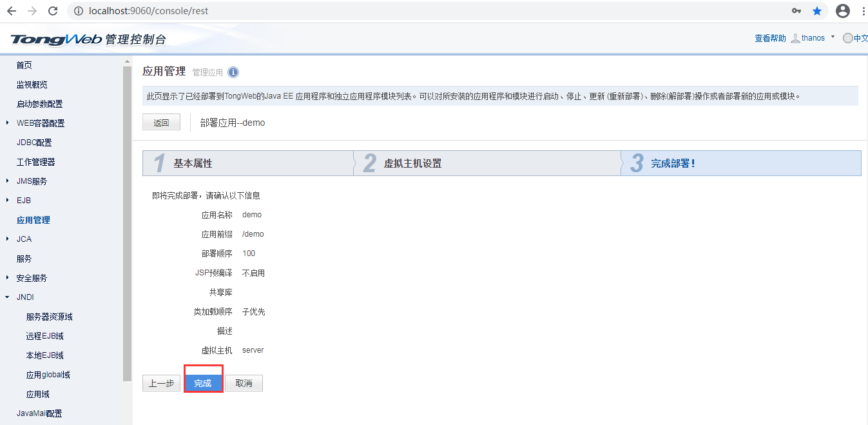The width and height of the screenshot is (868, 425).
Task: Click the bookmark star icon
Action: pos(817,11)
